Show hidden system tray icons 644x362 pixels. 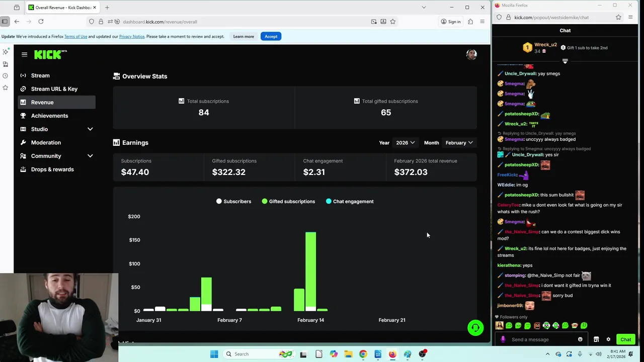[548, 354]
